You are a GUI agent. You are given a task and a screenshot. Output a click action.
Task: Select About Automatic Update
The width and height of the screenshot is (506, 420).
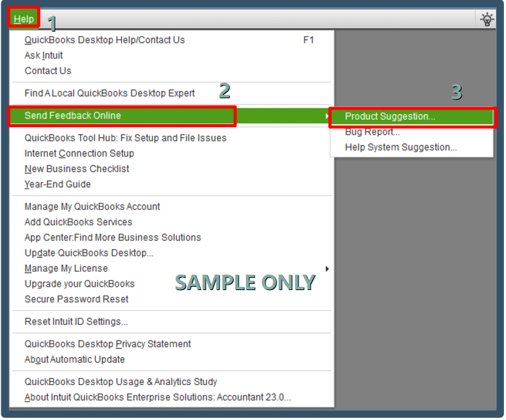click(75, 359)
